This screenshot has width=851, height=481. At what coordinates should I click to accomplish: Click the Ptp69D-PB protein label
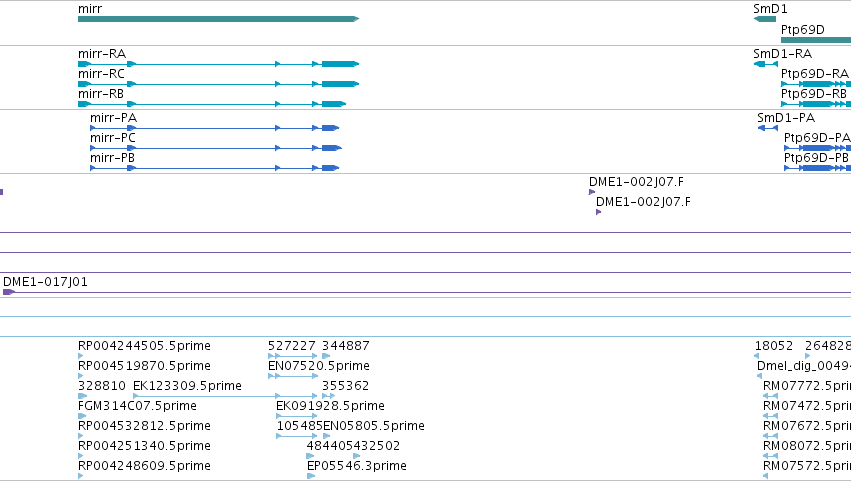point(817,158)
